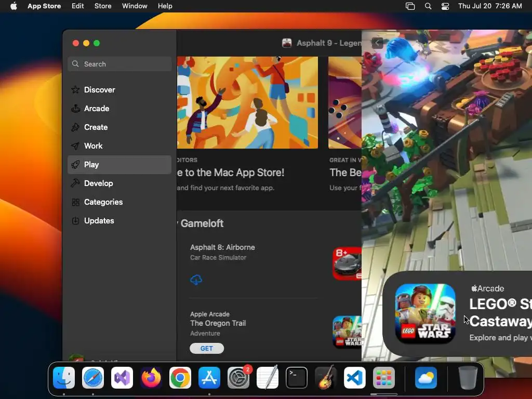Click Stage Manager icon in menu bar
This screenshot has height=399, width=532.
click(410, 6)
